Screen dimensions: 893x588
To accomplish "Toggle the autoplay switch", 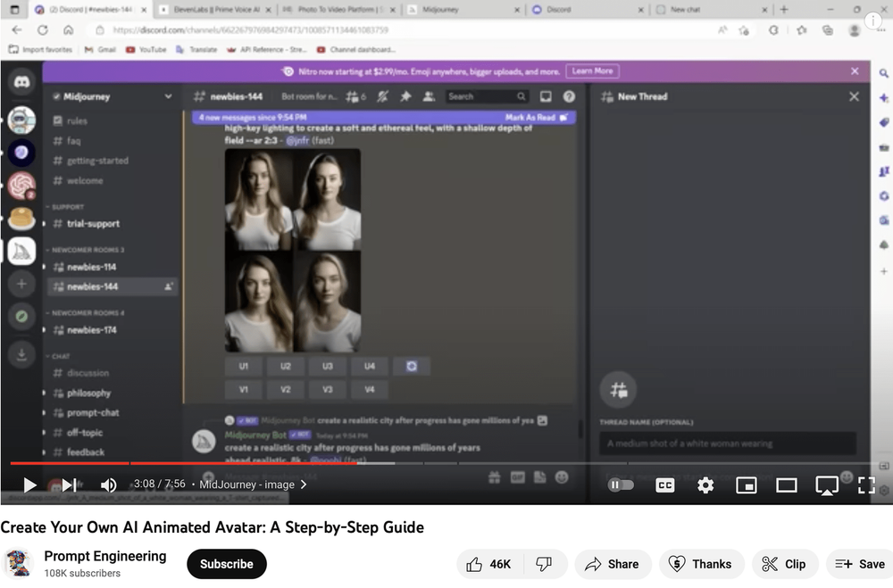I will 621,485.
